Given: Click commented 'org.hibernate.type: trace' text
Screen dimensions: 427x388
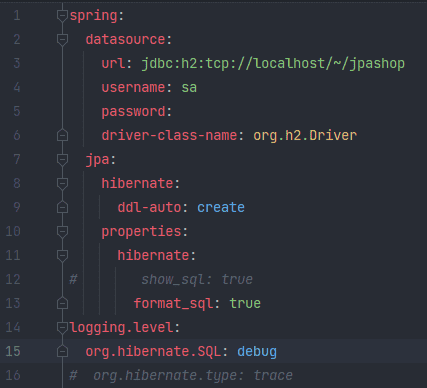Looking at the screenshot, I should tap(193, 376).
